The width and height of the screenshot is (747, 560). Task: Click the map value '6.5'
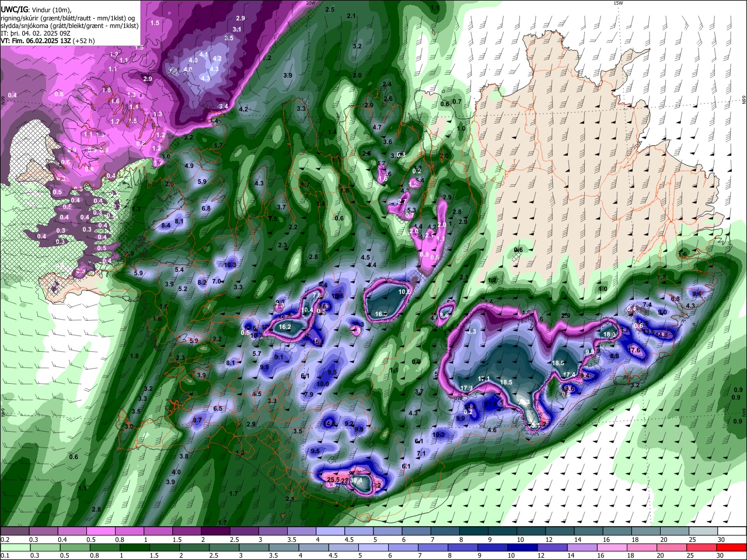pyautogui.click(x=218, y=408)
